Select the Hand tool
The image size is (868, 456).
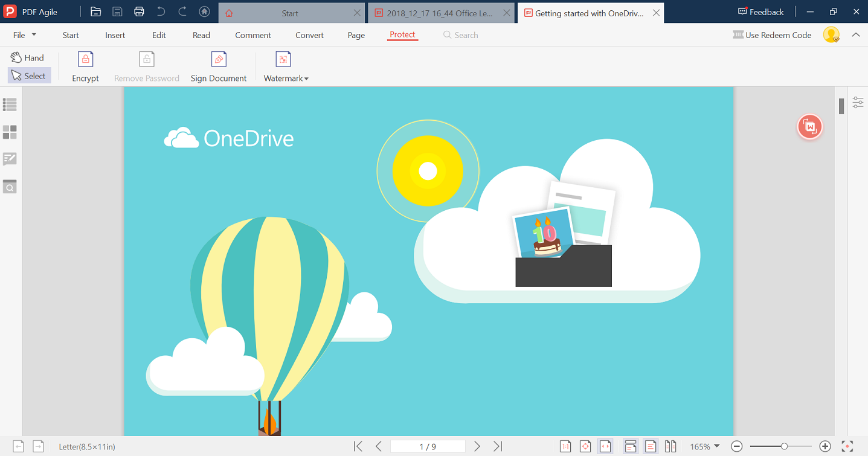pos(27,58)
